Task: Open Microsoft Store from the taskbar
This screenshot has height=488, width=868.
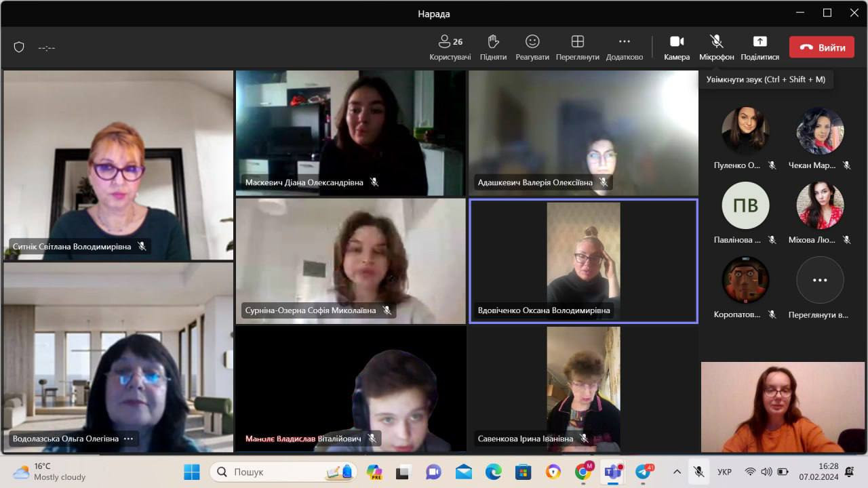Action: pos(523,472)
